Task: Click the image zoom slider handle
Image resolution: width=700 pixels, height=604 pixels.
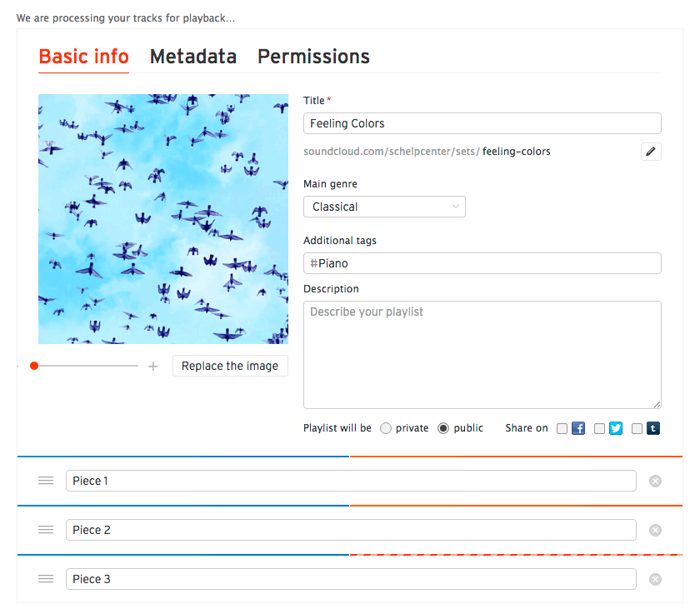Action: pyautogui.click(x=34, y=366)
